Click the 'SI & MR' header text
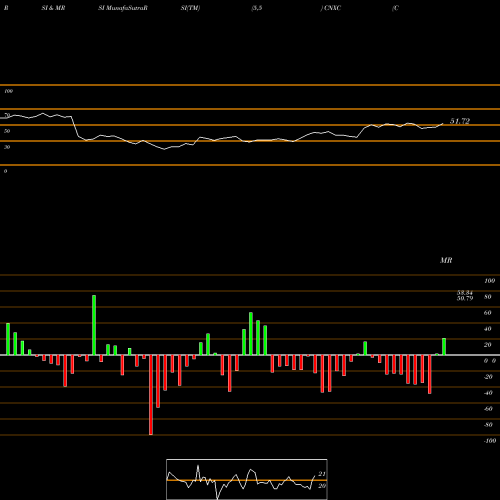500x500 pixels. tap(53, 8)
